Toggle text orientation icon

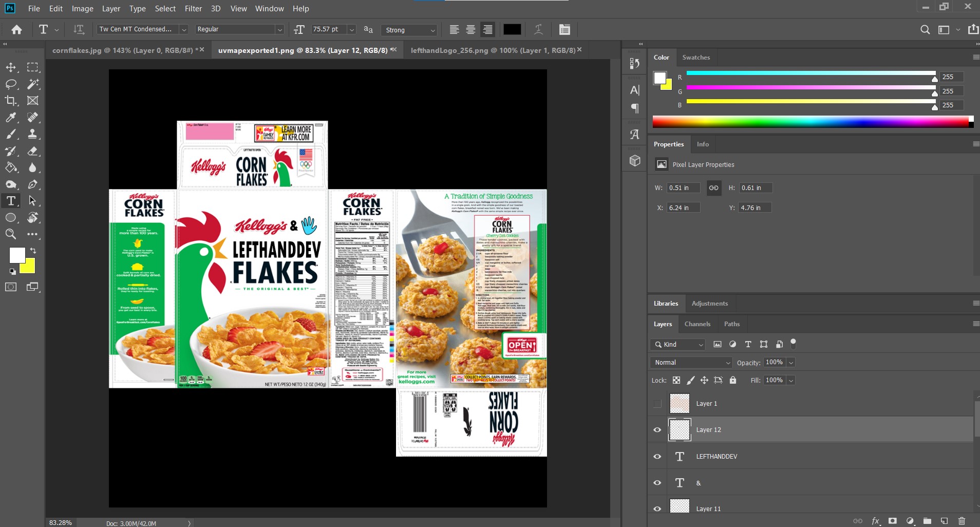pyautogui.click(x=79, y=30)
